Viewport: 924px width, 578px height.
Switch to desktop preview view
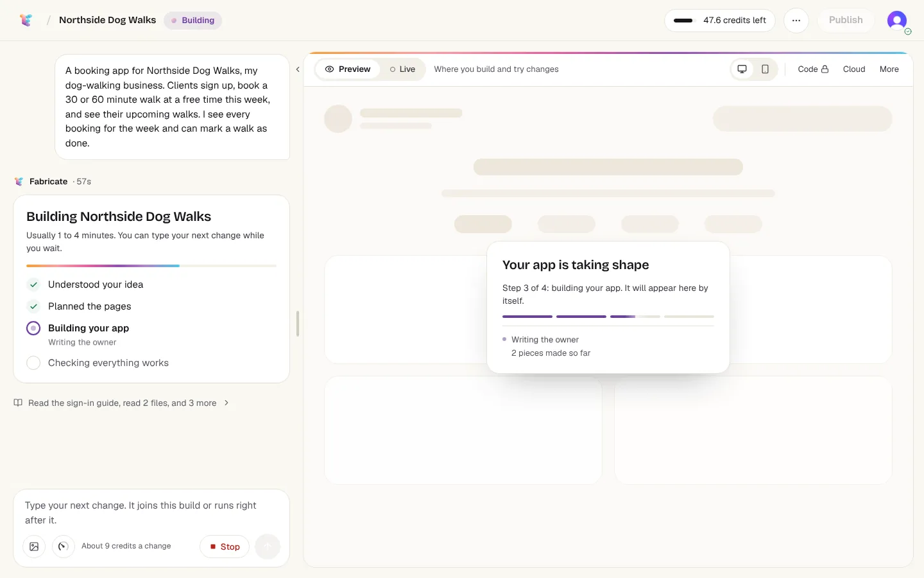click(x=742, y=69)
